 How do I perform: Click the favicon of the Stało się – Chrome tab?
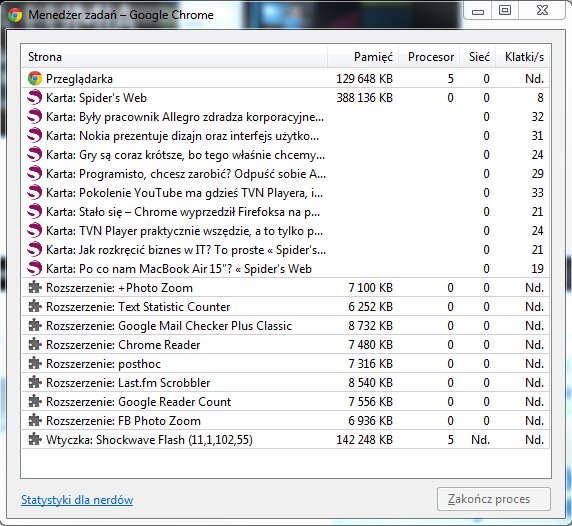coord(35,211)
